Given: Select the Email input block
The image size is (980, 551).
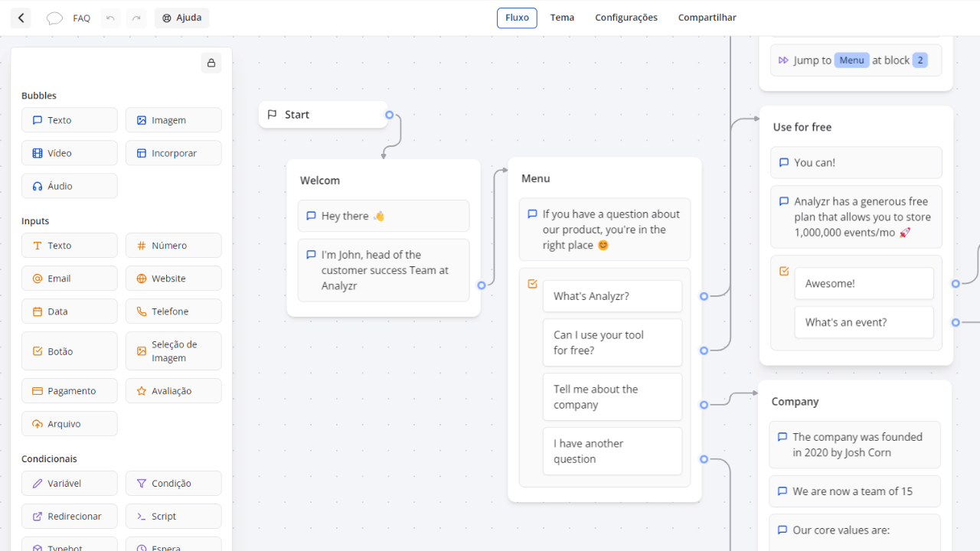Looking at the screenshot, I should [70, 279].
